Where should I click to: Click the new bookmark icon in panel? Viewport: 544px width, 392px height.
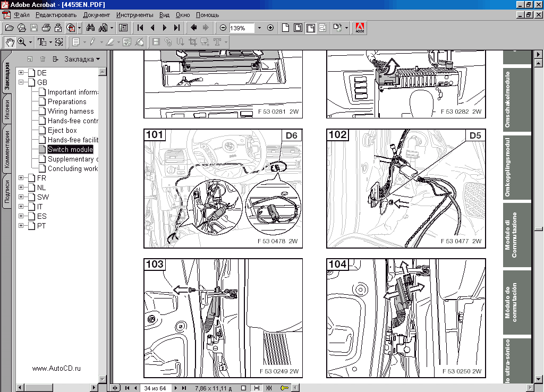coord(30,59)
